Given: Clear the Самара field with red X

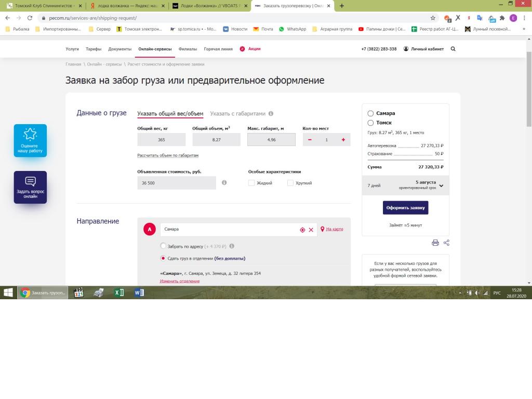Looking at the screenshot, I should click(x=311, y=230).
